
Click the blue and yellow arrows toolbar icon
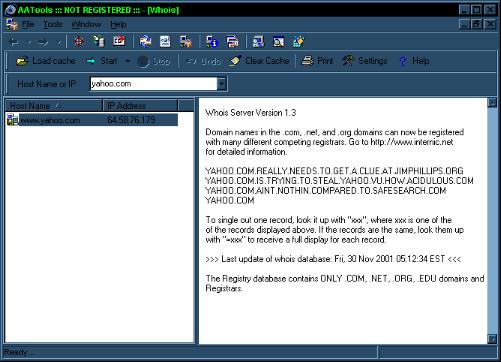click(x=145, y=42)
